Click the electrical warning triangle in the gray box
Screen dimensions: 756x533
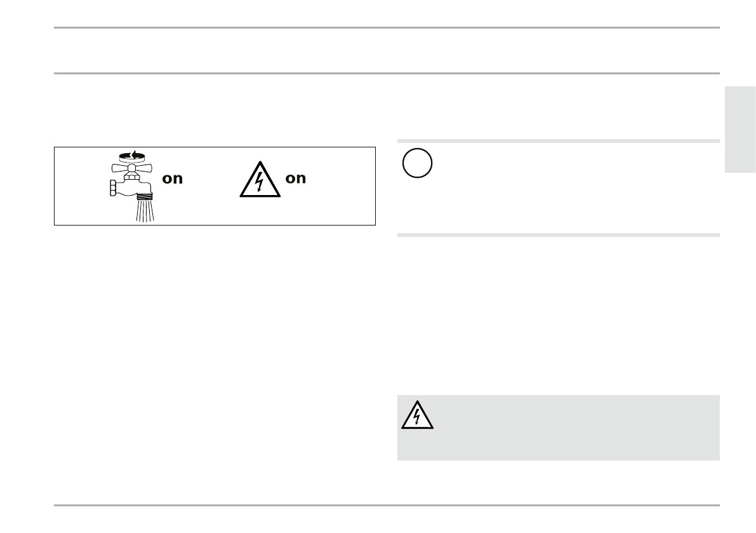417,415
